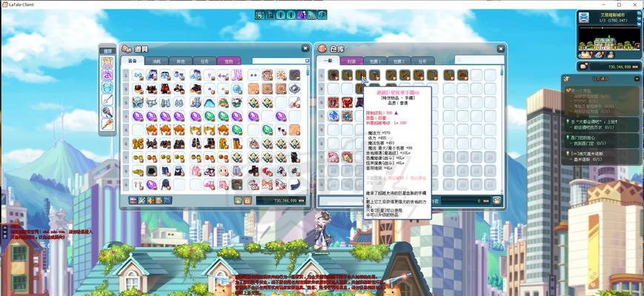Select the light blue swirl icon in the sidebar
This screenshot has width=644, height=296.
point(107,87)
